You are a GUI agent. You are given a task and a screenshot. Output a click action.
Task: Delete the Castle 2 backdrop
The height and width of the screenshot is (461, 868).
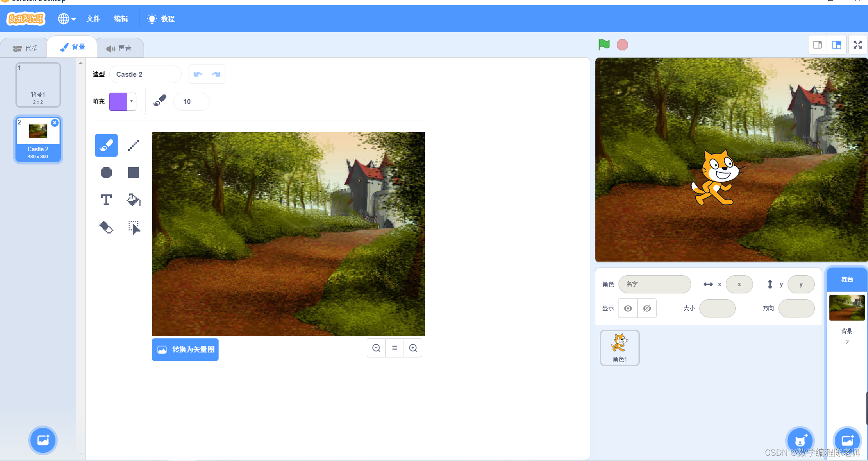click(x=55, y=123)
